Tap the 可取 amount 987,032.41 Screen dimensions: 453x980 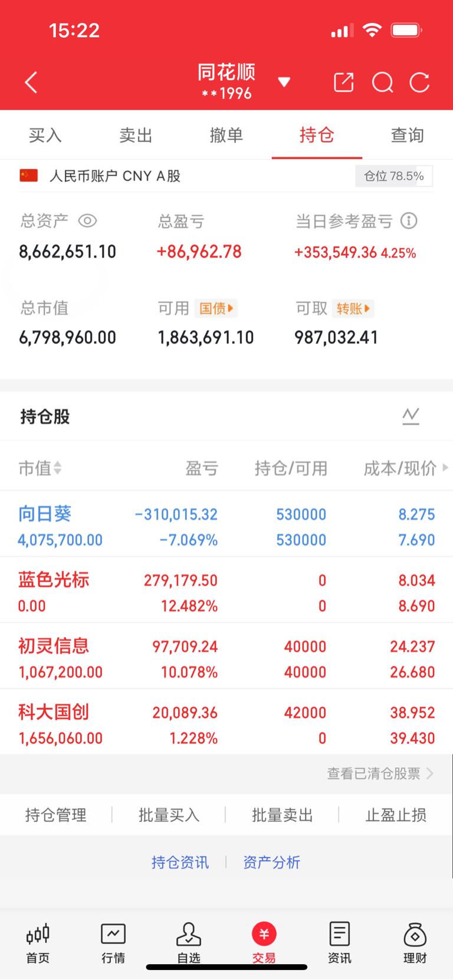pos(336,338)
